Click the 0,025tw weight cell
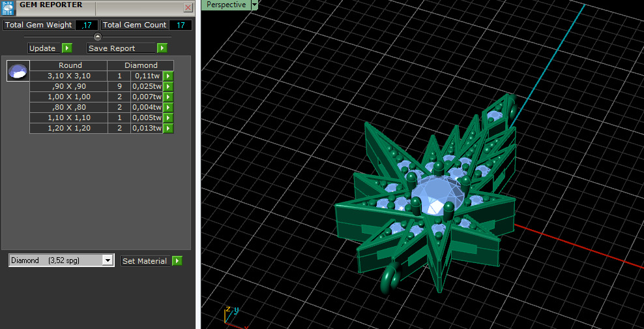The height and width of the screenshot is (329, 644). tap(147, 86)
